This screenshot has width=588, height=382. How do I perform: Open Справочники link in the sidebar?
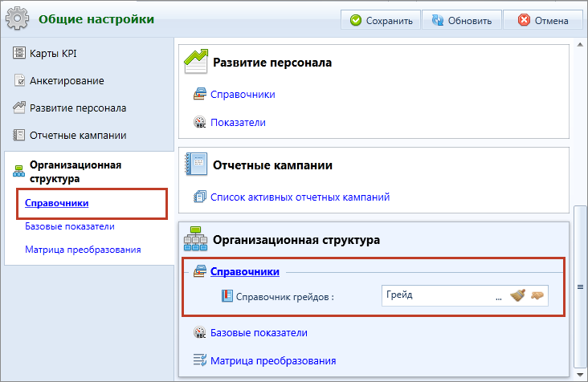56,203
